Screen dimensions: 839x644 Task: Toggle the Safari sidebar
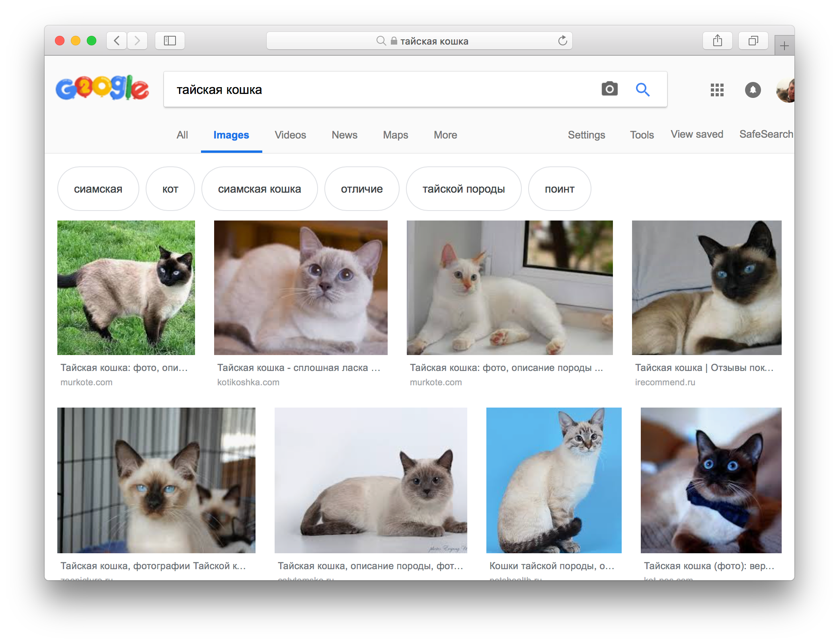click(170, 41)
